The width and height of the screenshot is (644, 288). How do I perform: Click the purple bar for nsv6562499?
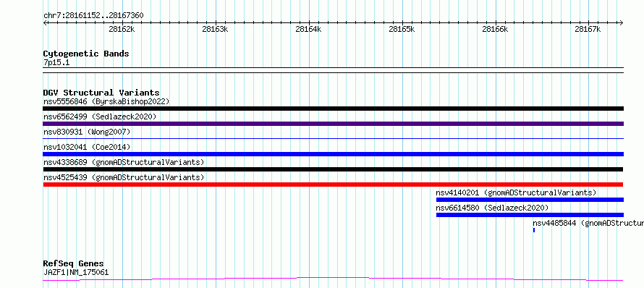point(333,124)
